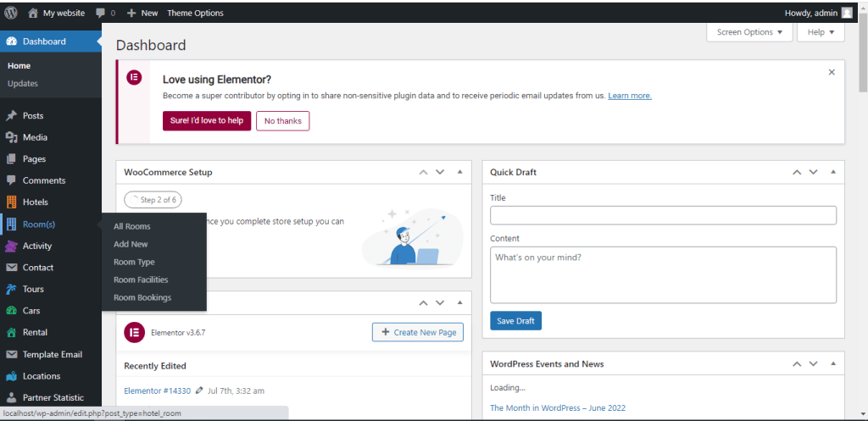Click Create New Page button
Image resolution: width=868 pixels, height=421 pixels.
pos(417,333)
